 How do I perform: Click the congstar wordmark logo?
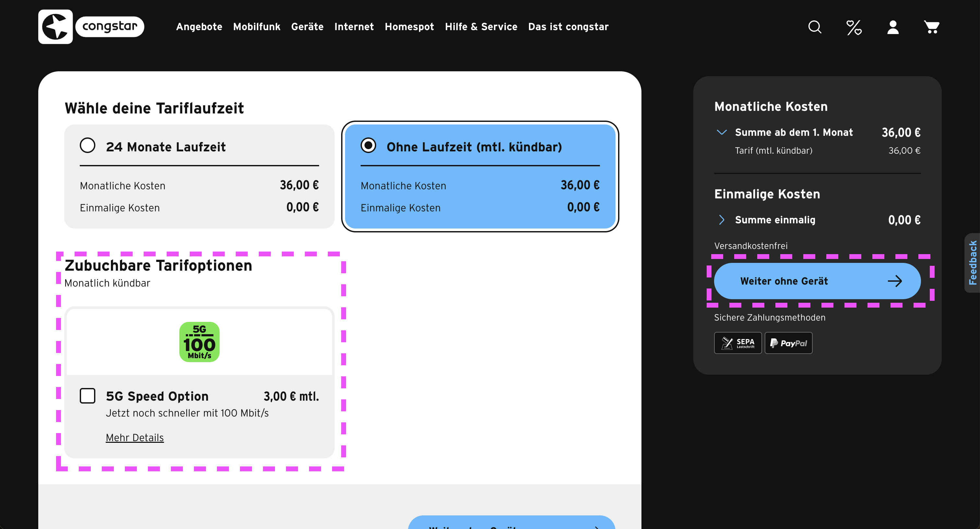click(x=110, y=27)
